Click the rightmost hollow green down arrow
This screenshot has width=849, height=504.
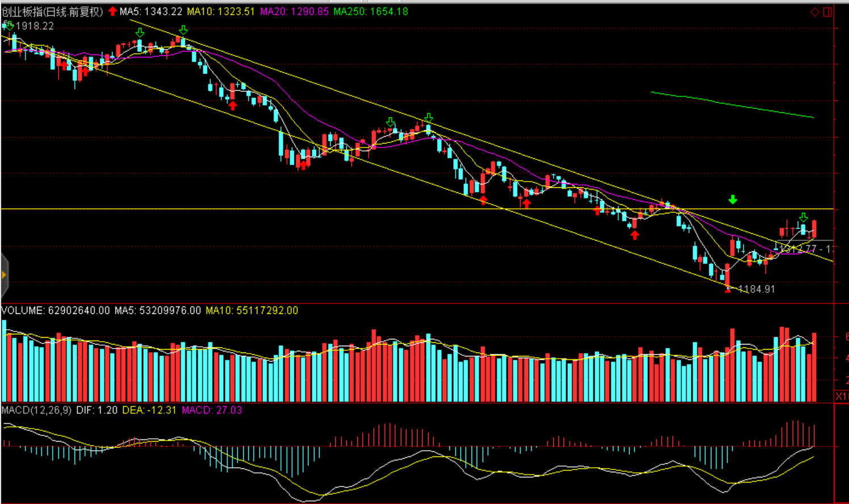[803, 217]
